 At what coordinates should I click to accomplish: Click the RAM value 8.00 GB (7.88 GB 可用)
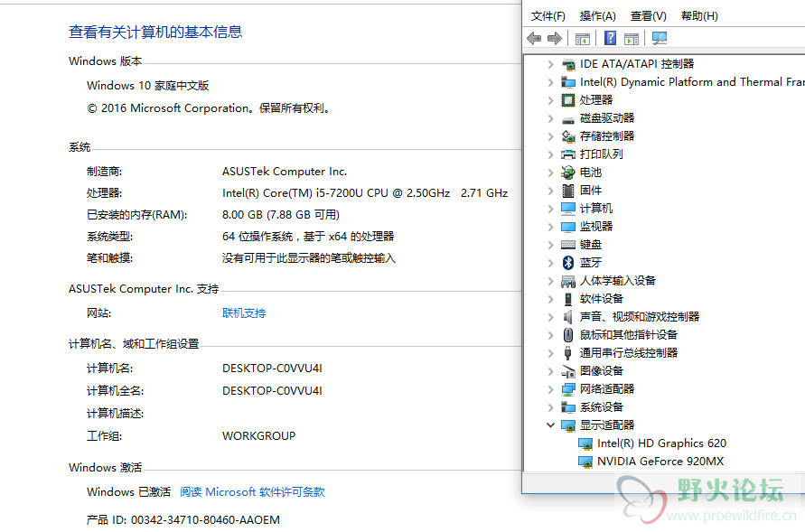(281, 214)
